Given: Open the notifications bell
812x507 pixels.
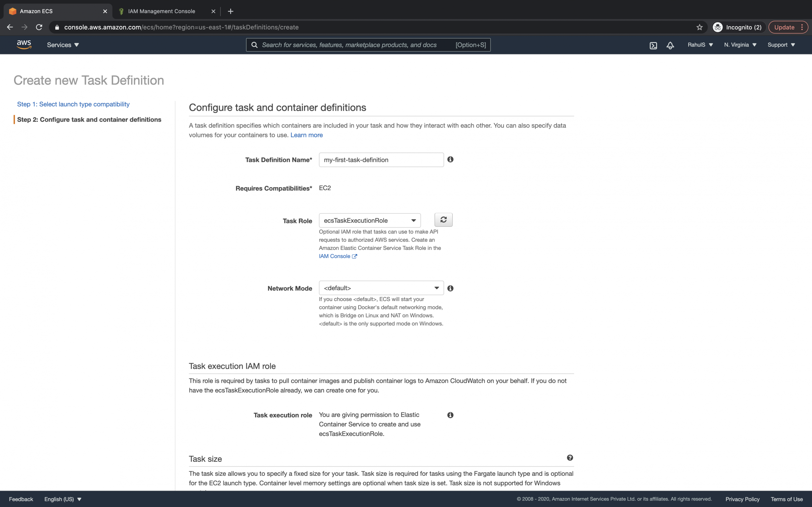Looking at the screenshot, I should tap(670, 45).
